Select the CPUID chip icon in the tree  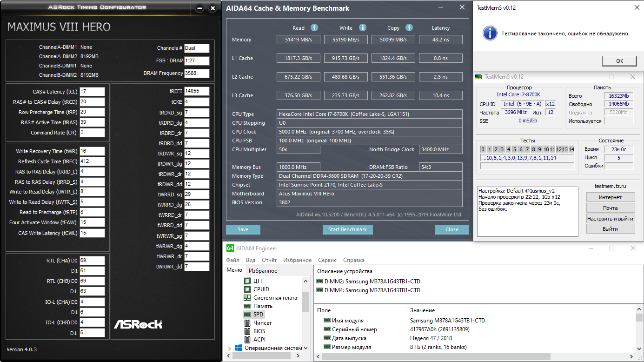point(248,289)
